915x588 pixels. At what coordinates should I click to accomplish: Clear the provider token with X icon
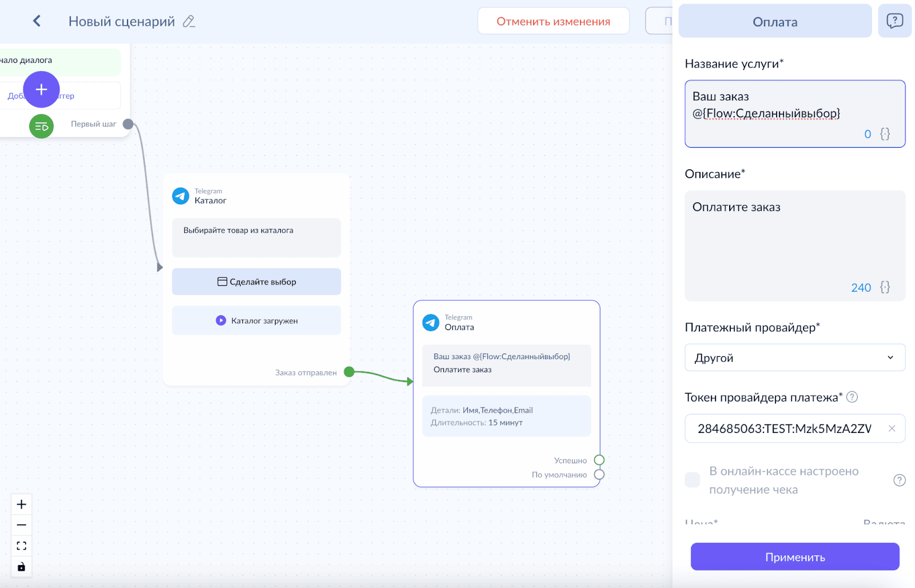click(x=892, y=428)
